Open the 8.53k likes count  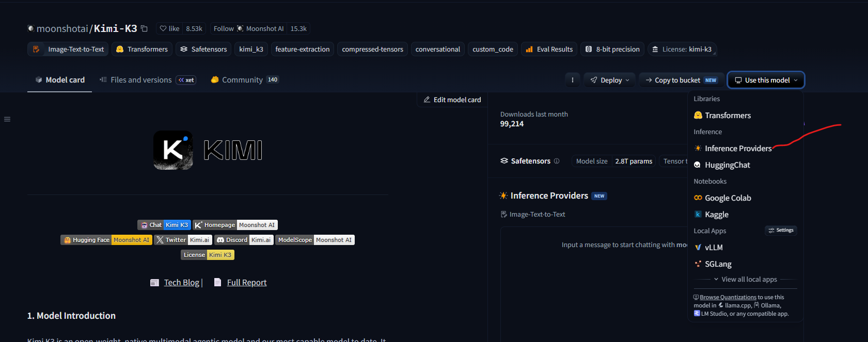[194, 29]
